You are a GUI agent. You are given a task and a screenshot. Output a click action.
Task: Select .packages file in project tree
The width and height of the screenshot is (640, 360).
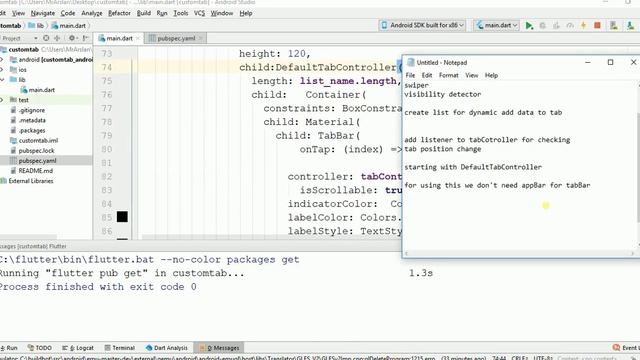(x=28, y=131)
